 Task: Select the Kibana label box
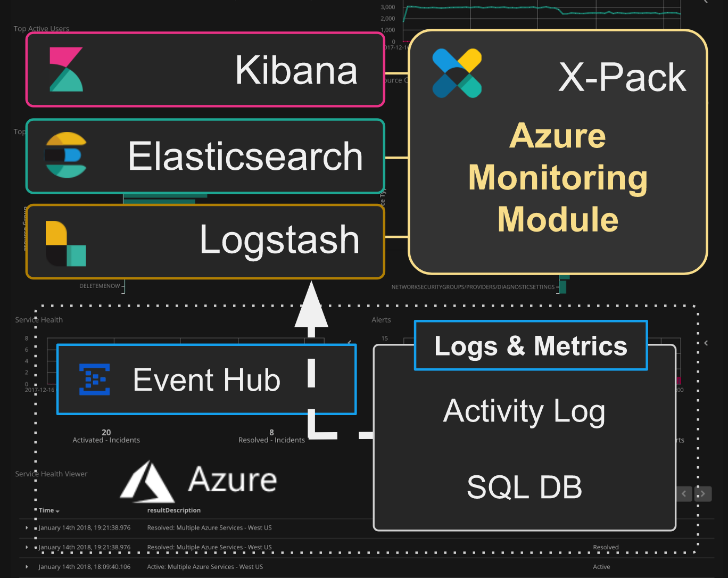pyautogui.click(x=205, y=70)
